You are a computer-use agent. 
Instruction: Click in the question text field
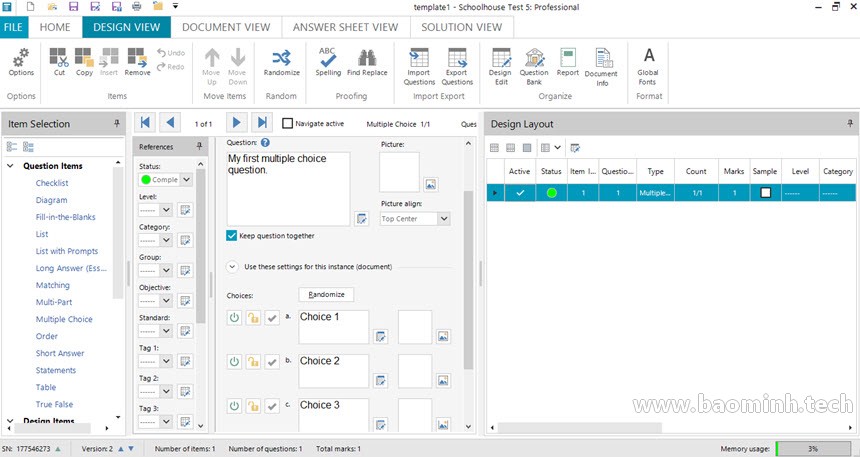[x=288, y=189]
